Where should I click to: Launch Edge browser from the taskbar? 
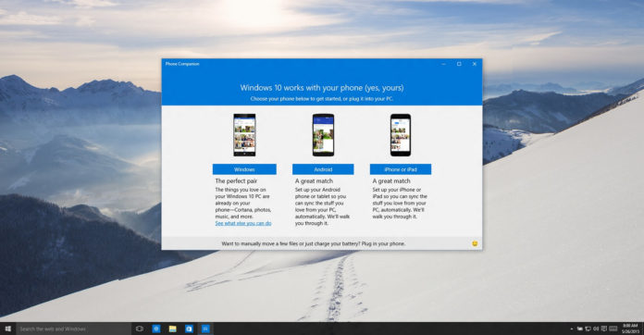[156, 329]
